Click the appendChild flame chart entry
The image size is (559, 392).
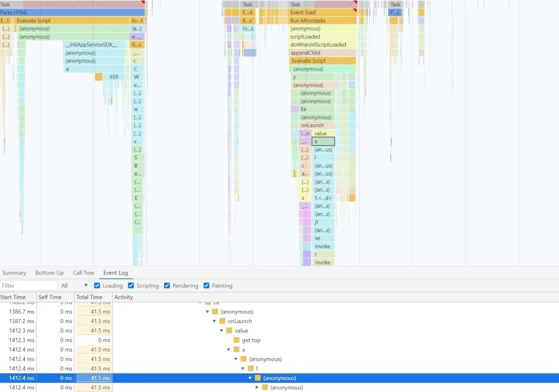click(322, 53)
